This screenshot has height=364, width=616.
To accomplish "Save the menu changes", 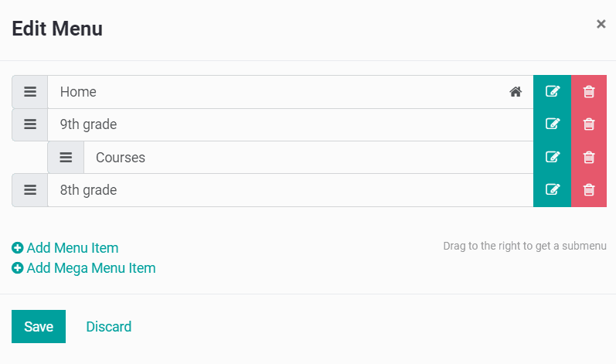I will (39, 326).
